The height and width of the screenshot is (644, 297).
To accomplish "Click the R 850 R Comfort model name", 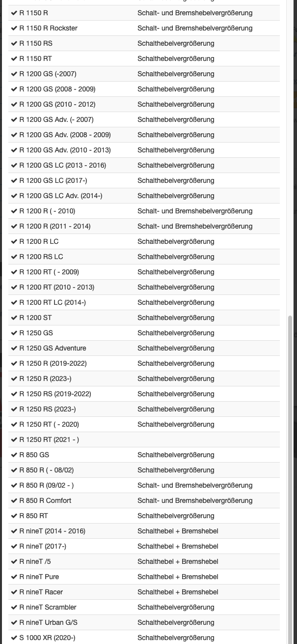I will coord(45,500).
